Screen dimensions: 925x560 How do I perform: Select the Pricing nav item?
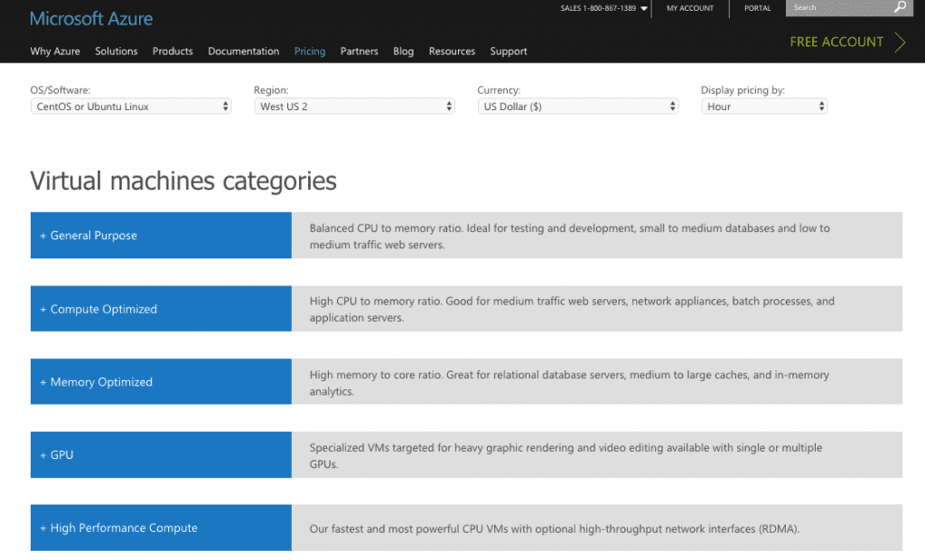click(x=310, y=51)
